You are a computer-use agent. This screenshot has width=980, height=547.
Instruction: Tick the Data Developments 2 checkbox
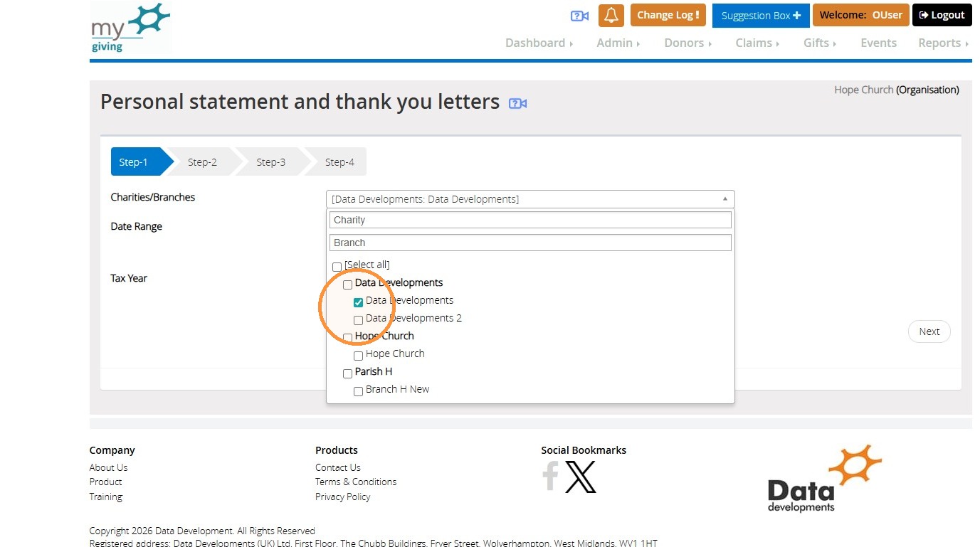point(358,320)
